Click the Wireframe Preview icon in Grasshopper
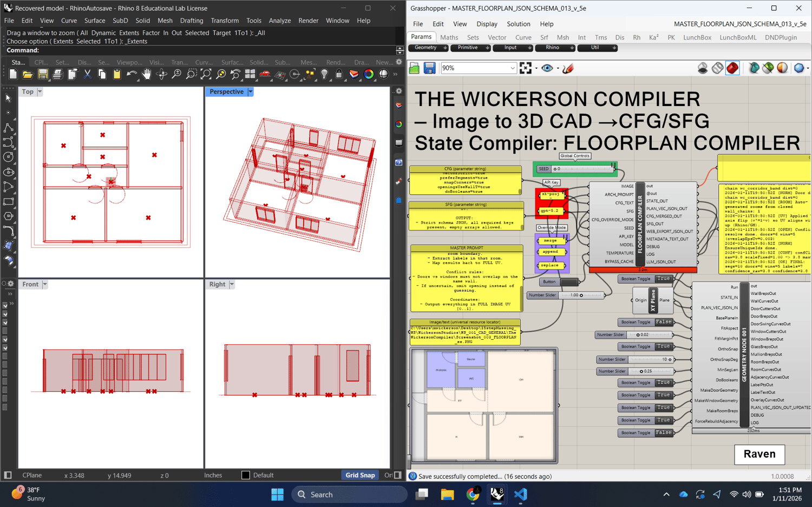Viewport: 812px width, 507px height. [717, 68]
